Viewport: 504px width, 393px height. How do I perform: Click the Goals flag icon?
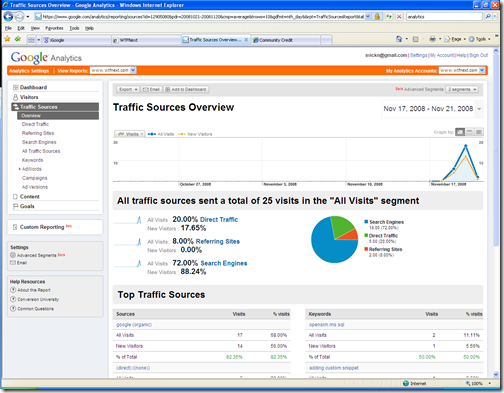15,206
